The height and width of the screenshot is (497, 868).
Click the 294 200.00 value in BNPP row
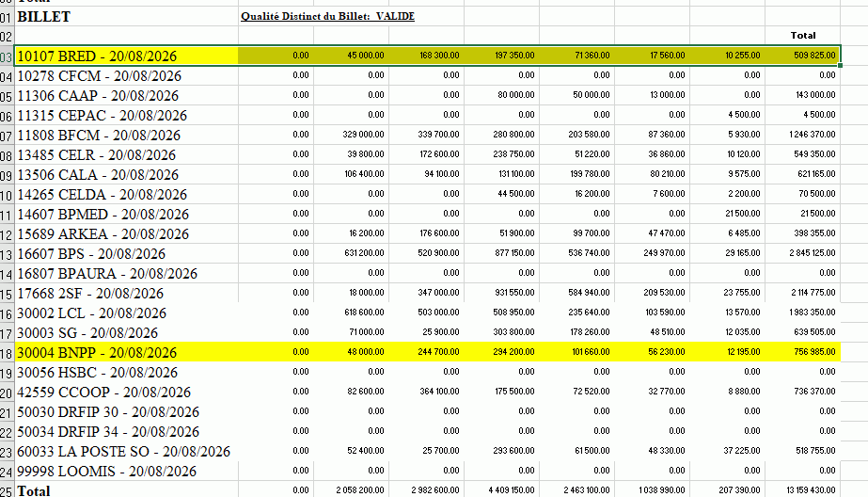(x=513, y=352)
